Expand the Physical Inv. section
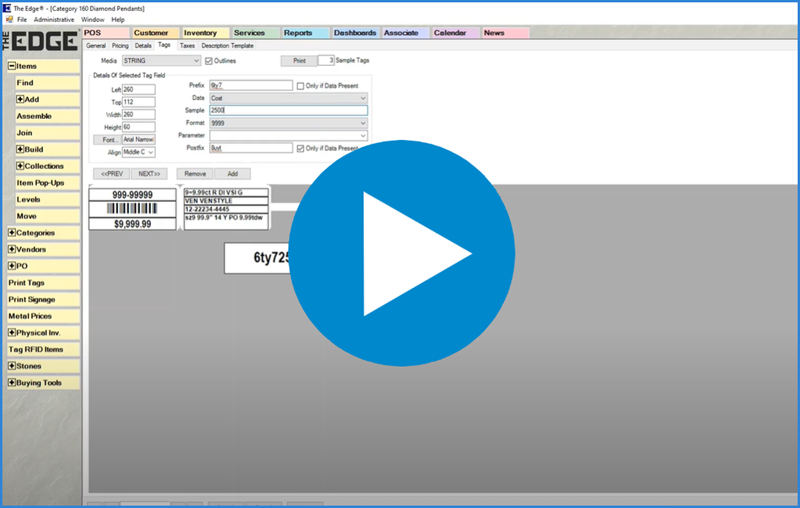Viewport: 800px width, 508px height. pyautogui.click(x=12, y=333)
